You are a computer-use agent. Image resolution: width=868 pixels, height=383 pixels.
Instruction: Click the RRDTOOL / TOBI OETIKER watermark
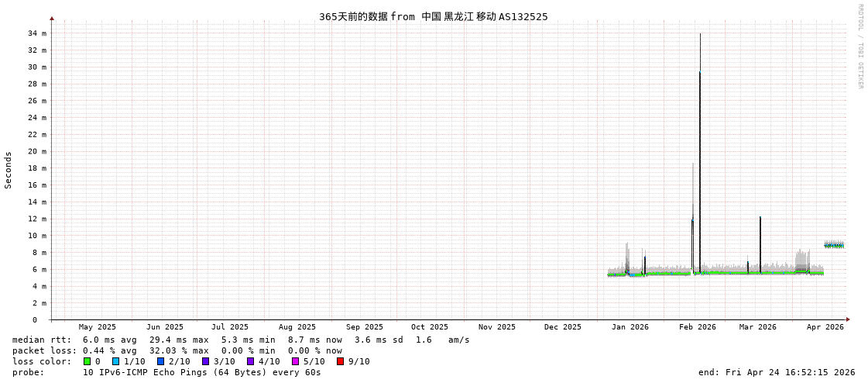[x=859, y=46]
